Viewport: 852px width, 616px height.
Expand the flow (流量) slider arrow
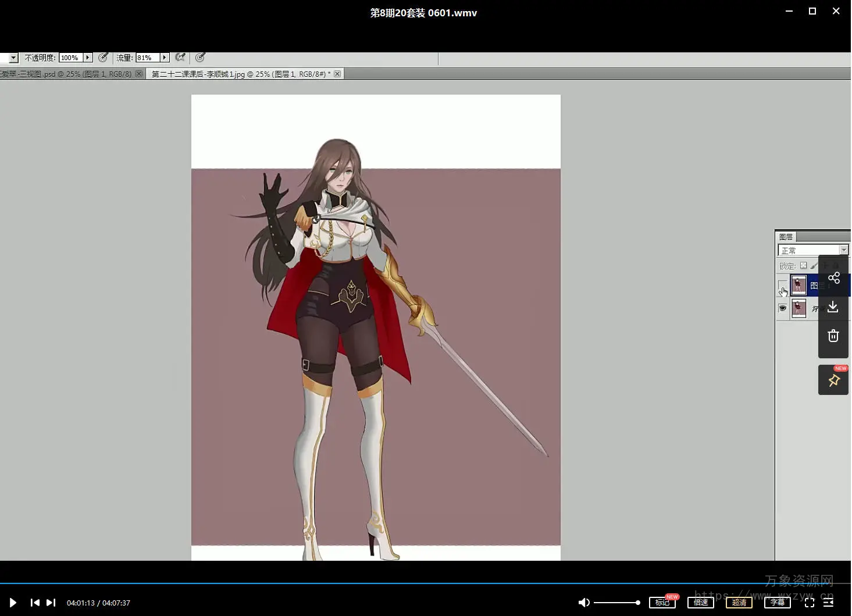click(165, 58)
